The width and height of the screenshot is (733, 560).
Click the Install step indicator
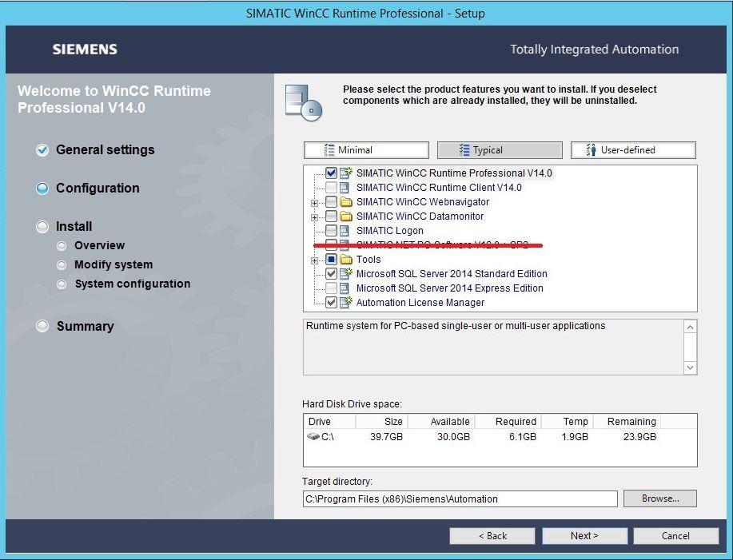[x=42, y=227]
